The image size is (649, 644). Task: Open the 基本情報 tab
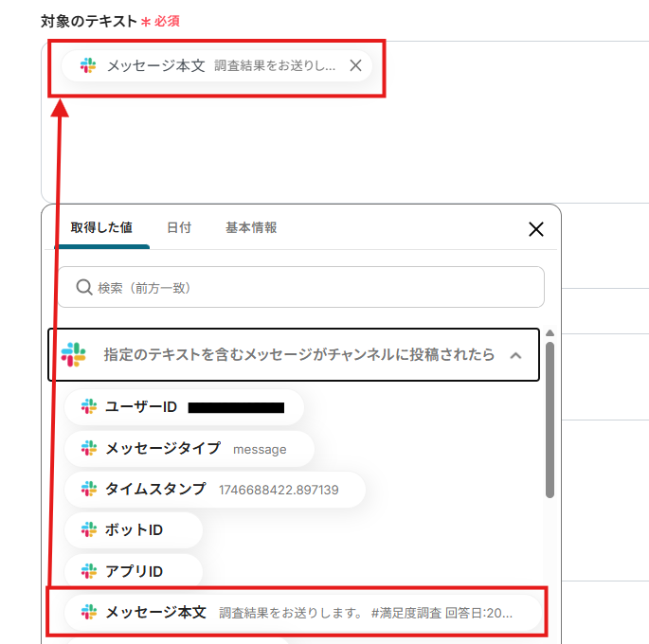point(251,227)
